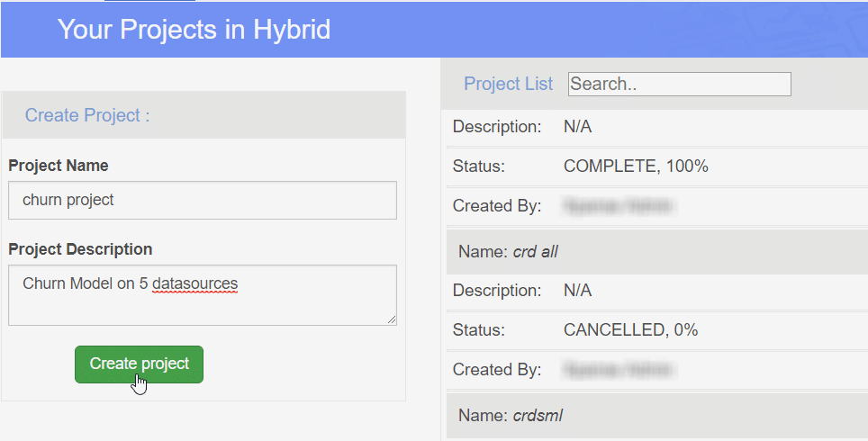This screenshot has height=441, width=868.
Task: Select the project named crdsml
Action: click(657, 416)
